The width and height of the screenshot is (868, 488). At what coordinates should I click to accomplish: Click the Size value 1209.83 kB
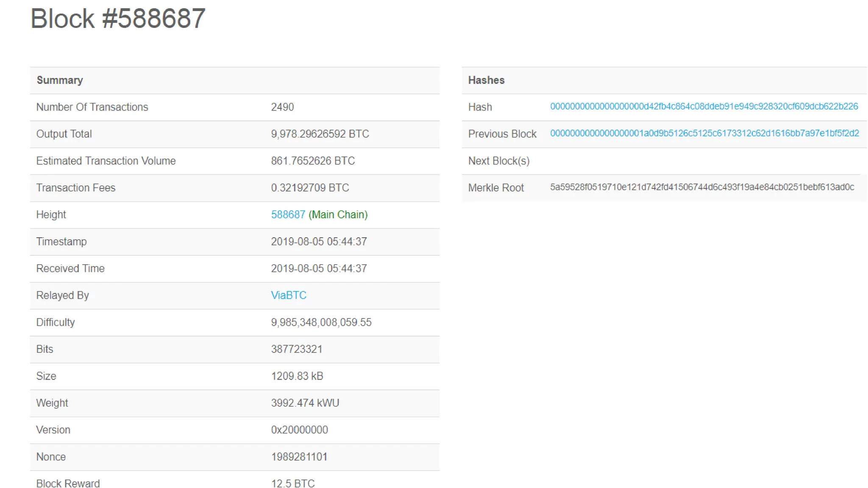pos(297,376)
